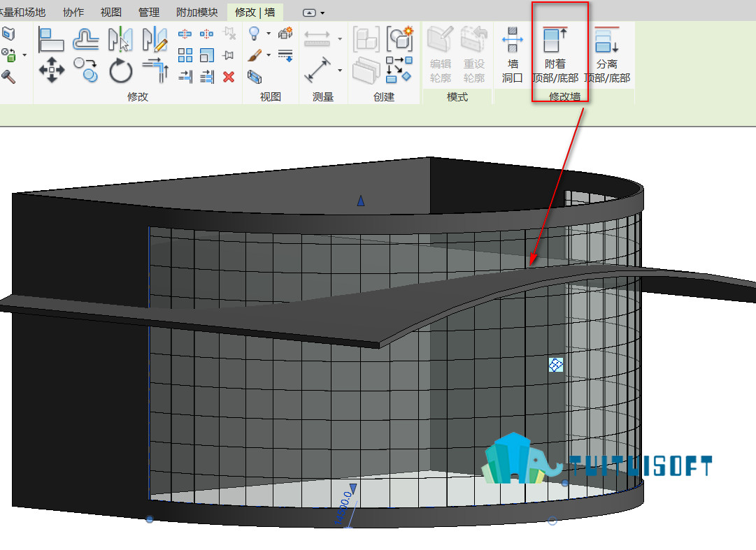
Task: Activate the Rotate tool
Action: 120,71
